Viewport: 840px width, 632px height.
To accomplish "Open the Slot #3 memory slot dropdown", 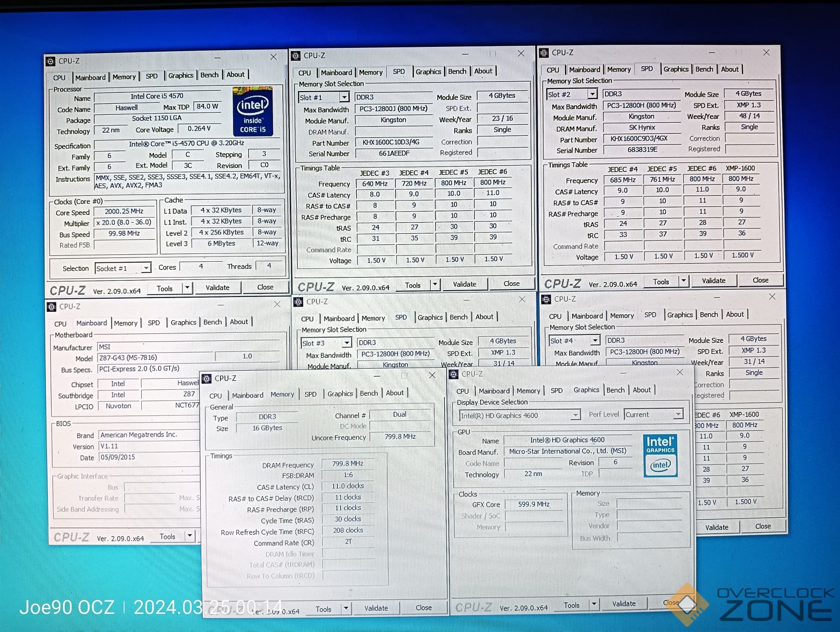I will [x=347, y=343].
